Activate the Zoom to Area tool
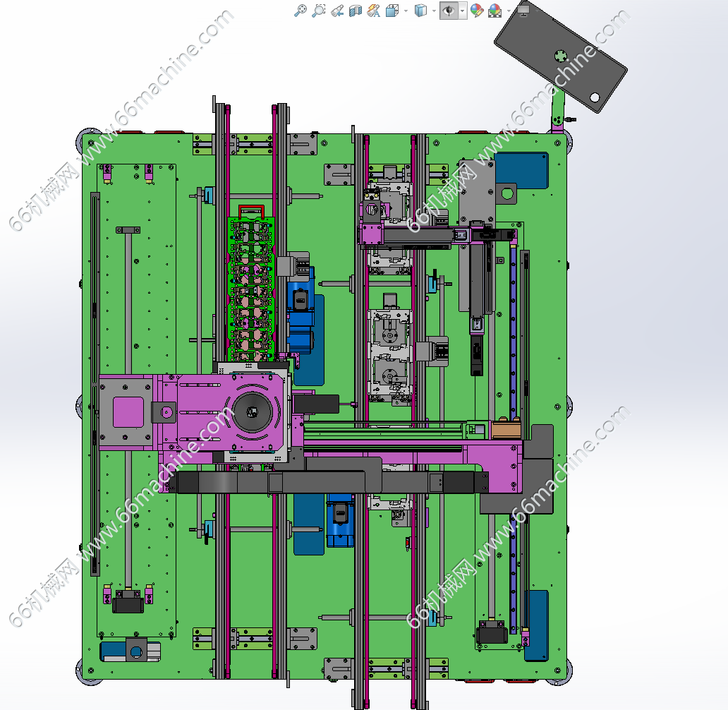The height and width of the screenshot is (710, 728). [x=319, y=11]
